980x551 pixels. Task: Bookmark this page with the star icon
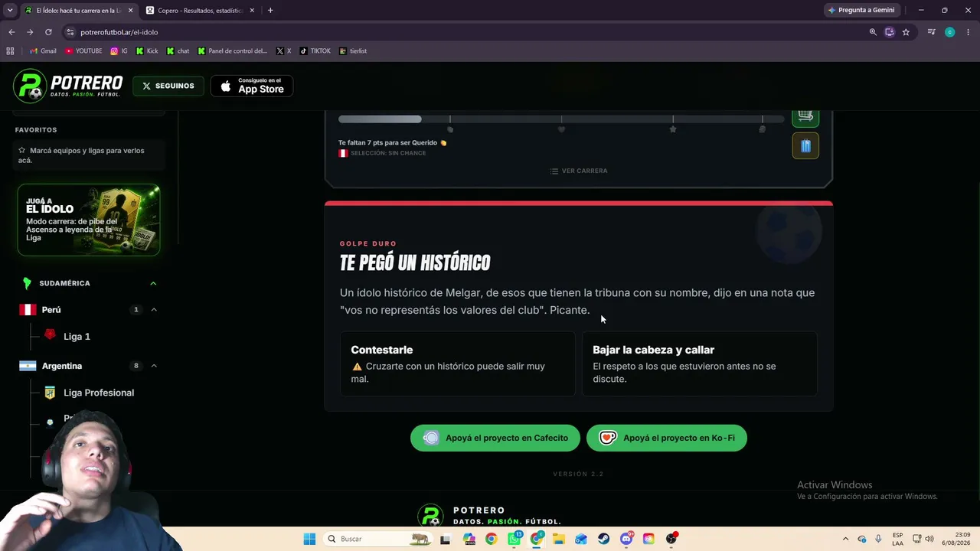click(x=906, y=32)
